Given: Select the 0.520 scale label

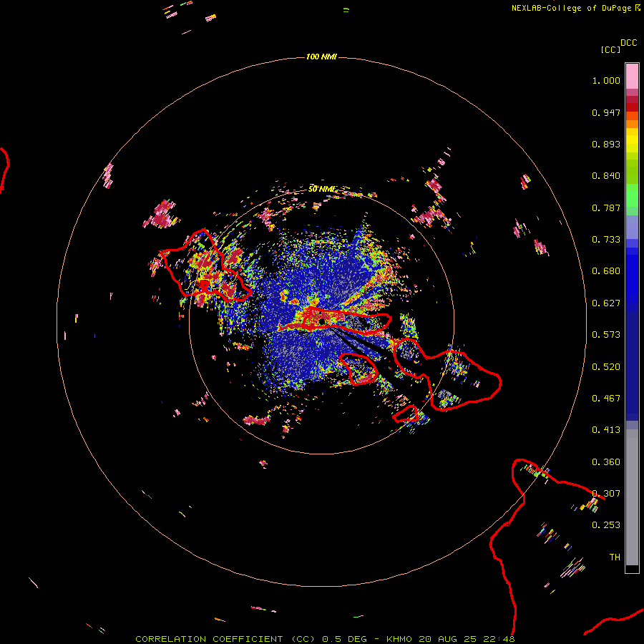Looking at the screenshot, I should click(606, 367).
